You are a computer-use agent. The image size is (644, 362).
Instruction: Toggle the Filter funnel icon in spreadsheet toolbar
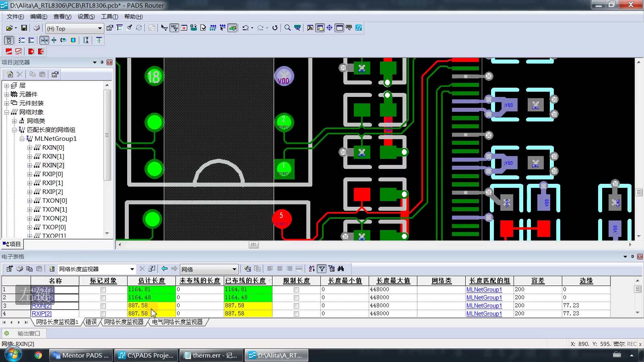tap(322, 269)
